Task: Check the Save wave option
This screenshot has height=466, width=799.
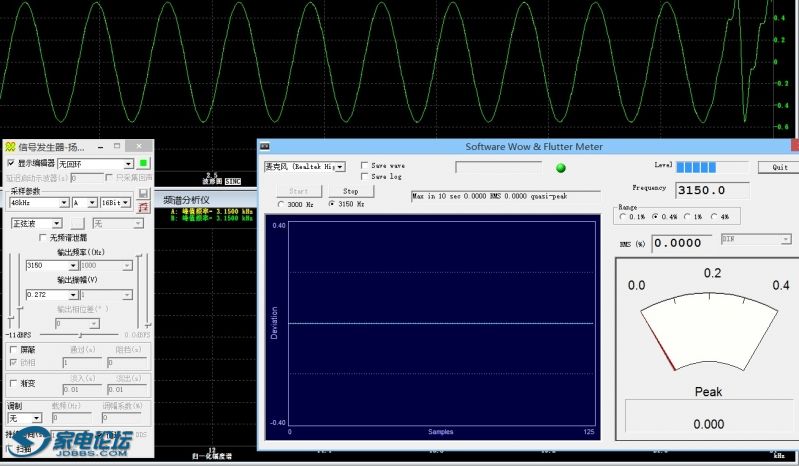Action: (x=364, y=165)
